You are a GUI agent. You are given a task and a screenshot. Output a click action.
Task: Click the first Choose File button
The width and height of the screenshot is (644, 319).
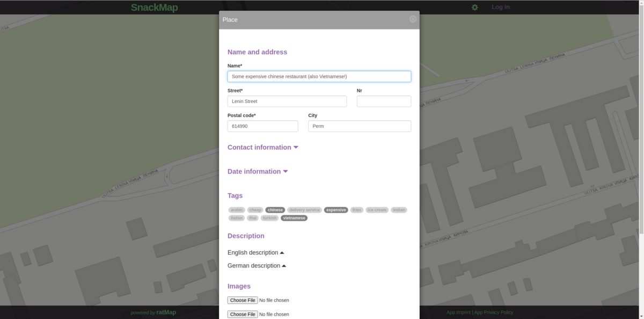[x=243, y=300]
